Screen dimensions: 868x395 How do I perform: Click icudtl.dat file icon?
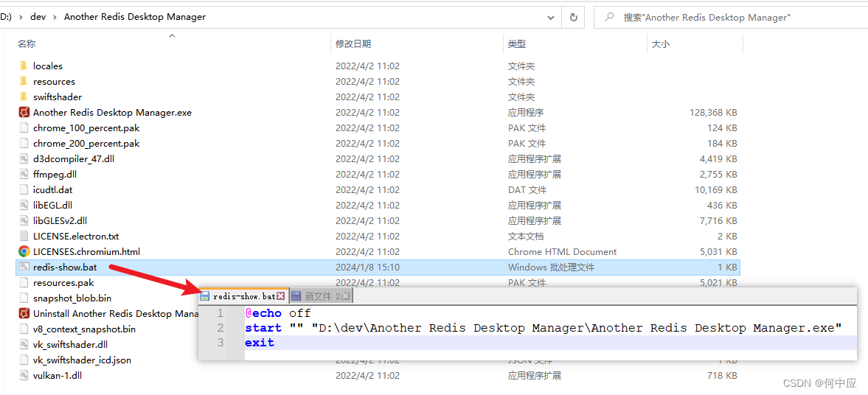[x=24, y=189]
